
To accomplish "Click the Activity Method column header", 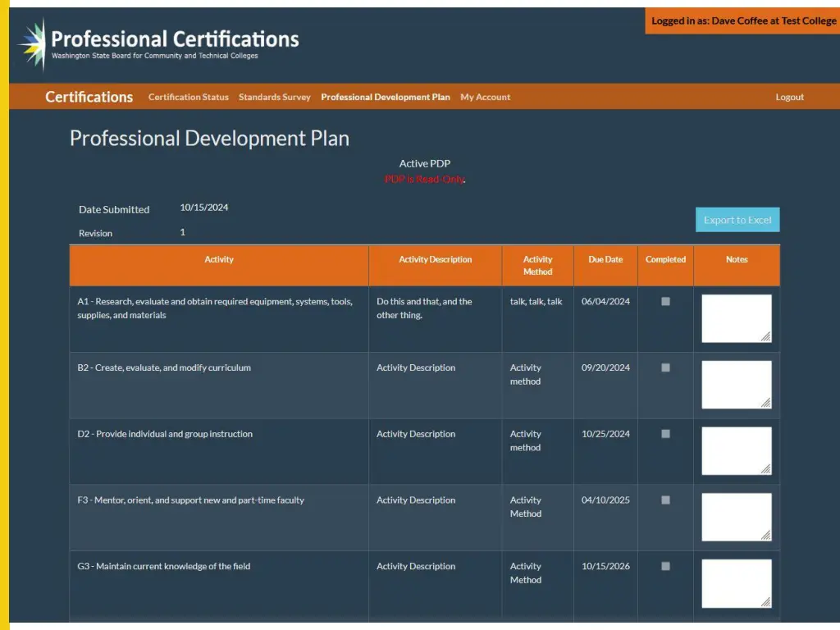I will pyautogui.click(x=537, y=265).
